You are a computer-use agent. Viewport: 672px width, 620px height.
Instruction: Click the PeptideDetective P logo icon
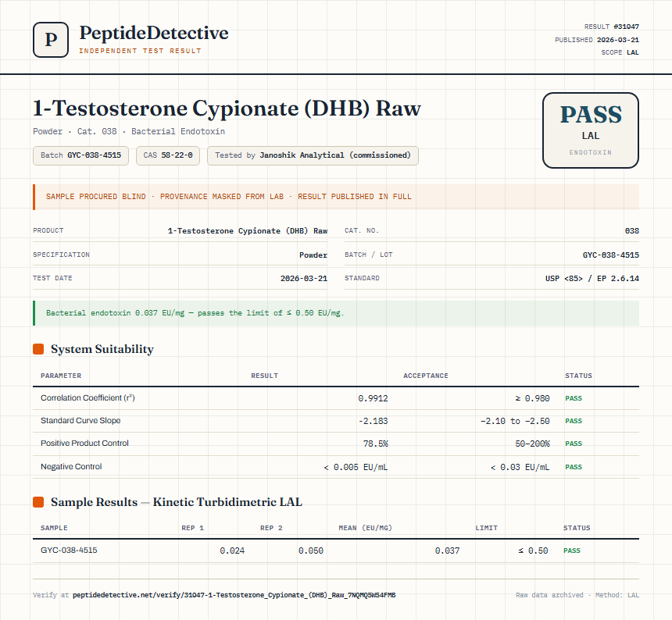pyautogui.click(x=51, y=40)
